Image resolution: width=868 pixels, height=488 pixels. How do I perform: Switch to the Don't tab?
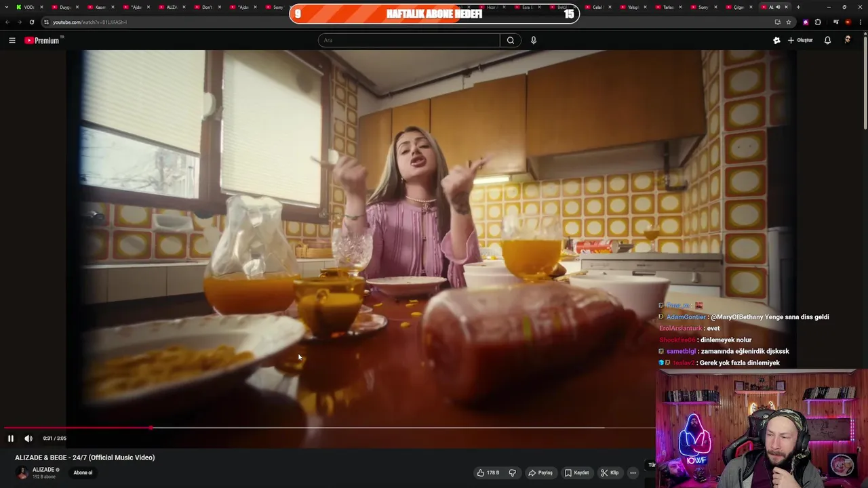207,7
